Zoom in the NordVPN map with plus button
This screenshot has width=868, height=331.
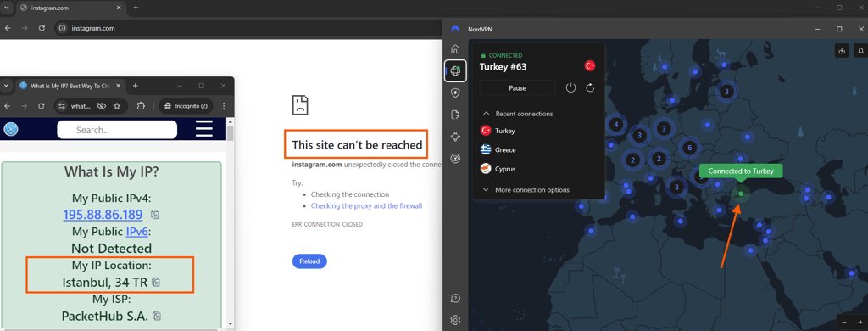(860, 323)
